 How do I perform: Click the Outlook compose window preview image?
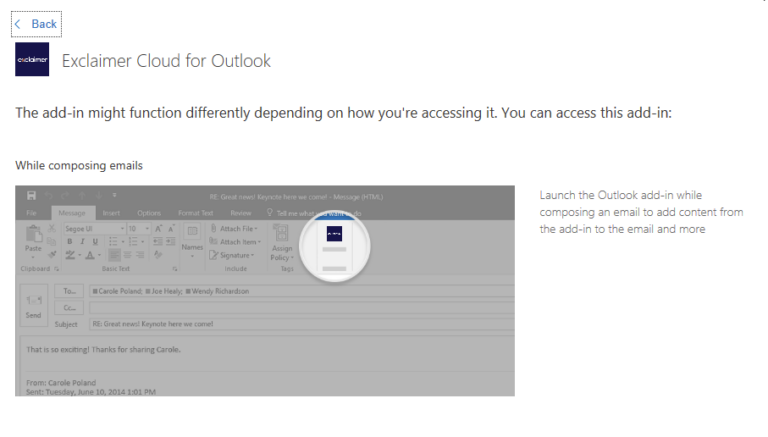tap(265, 291)
